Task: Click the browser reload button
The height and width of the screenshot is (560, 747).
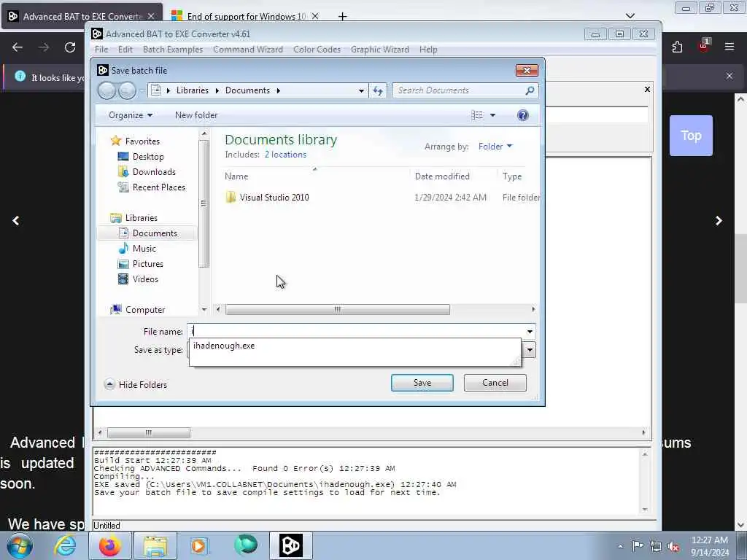Action: pyautogui.click(x=70, y=47)
